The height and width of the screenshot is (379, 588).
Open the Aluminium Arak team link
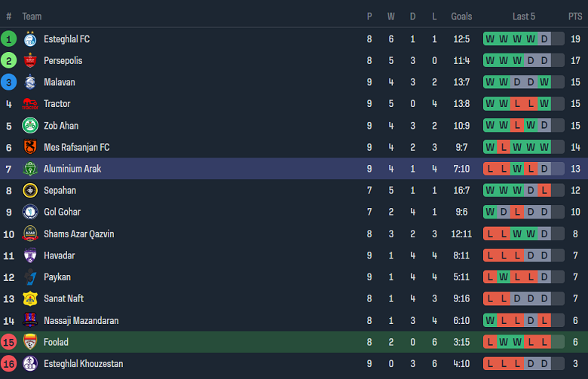72,169
